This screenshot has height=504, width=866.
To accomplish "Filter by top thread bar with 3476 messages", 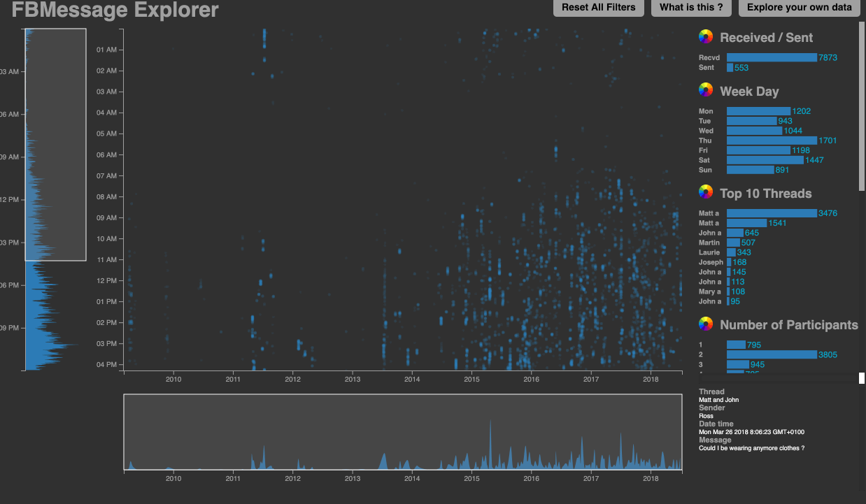I will point(772,213).
